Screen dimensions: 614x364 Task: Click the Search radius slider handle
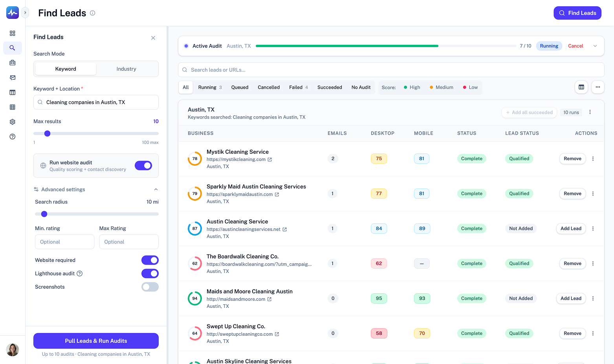pos(44,214)
